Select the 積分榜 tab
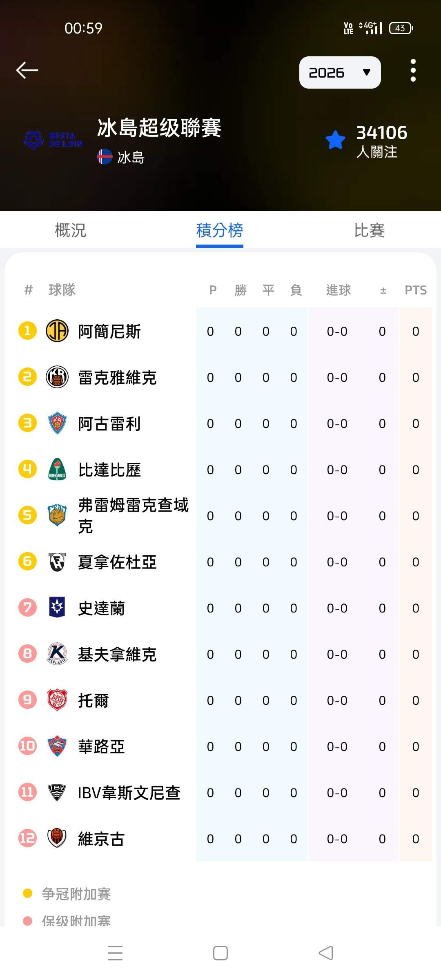The height and width of the screenshot is (980, 441). pos(220,230)
